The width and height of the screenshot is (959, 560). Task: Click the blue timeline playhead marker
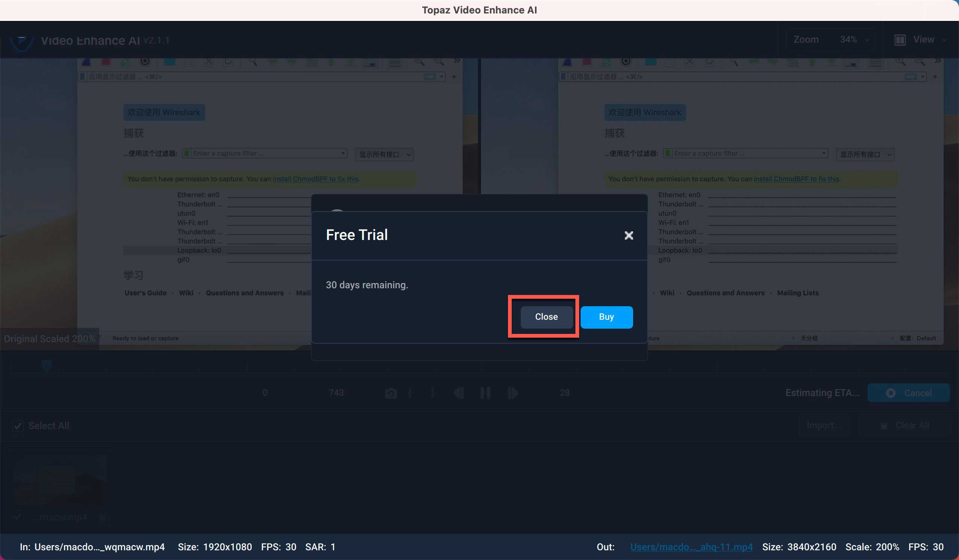click(46, 365)
